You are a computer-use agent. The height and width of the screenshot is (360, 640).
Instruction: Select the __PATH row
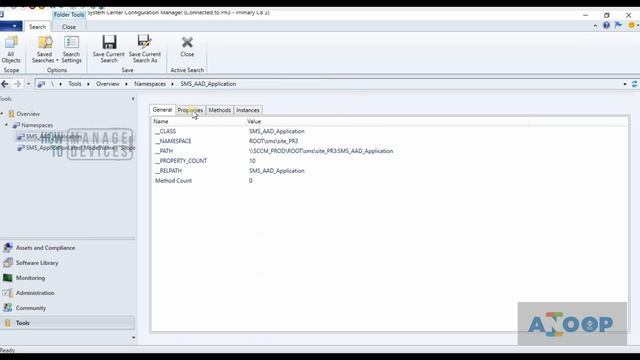[x=389, y=151]
